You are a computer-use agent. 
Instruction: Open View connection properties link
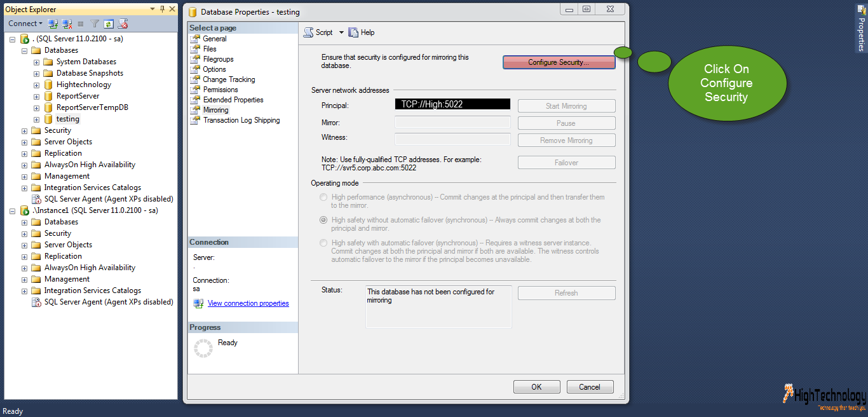pyautogui.click(x=248, y=304)
